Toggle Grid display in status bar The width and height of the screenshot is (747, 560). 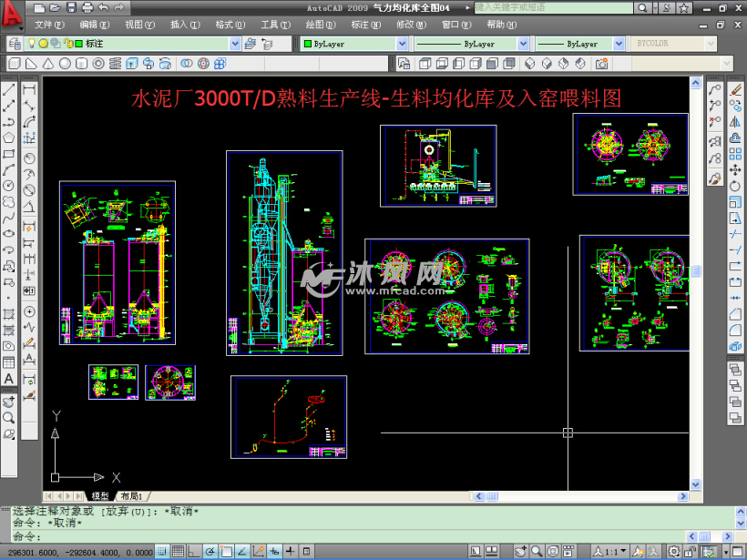(x=179, y=552)
